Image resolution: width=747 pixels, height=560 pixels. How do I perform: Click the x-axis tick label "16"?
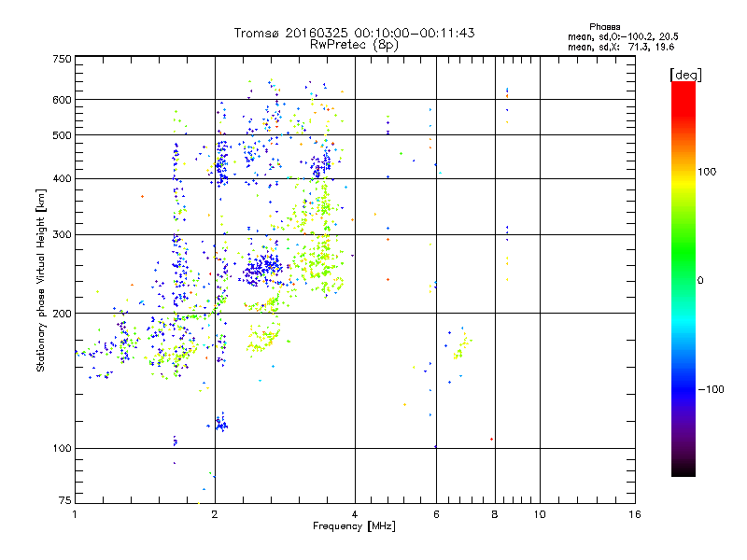[x=635, y=514]
